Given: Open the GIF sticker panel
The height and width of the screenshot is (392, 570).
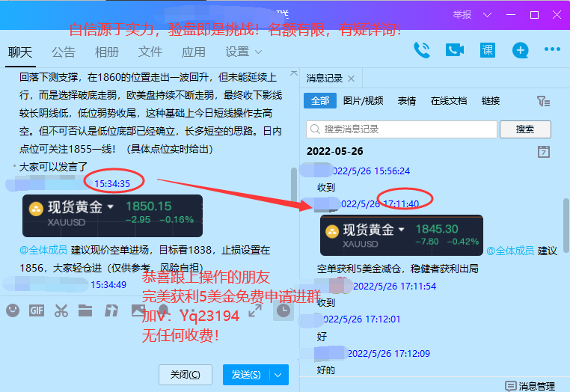Looking at the screenshot, I should coord(37,310).
